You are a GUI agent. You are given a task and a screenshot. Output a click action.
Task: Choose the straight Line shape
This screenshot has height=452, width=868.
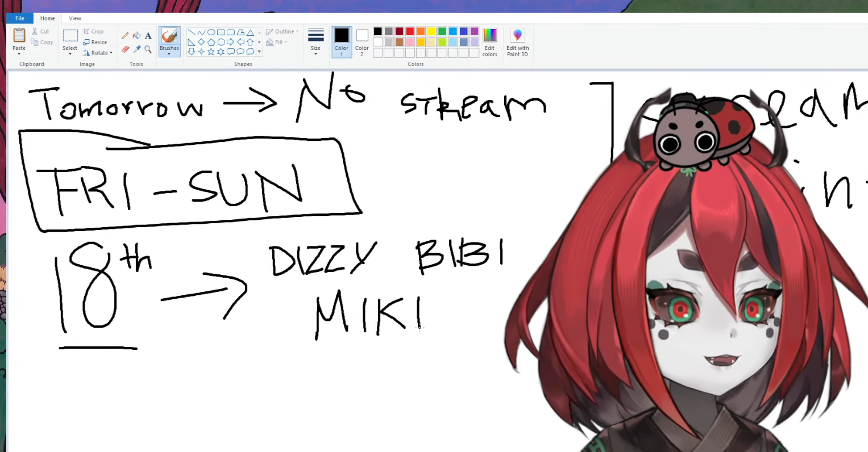coord(192,32)
